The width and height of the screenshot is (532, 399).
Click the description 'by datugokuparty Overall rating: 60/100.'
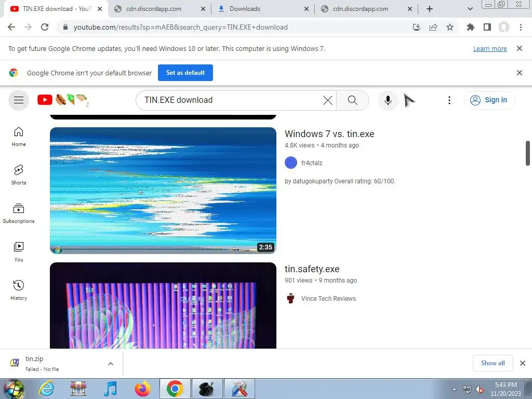click(340, 181)
